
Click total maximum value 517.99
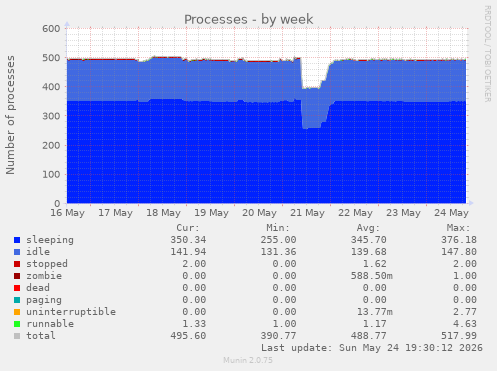click(x=459, y=336)
